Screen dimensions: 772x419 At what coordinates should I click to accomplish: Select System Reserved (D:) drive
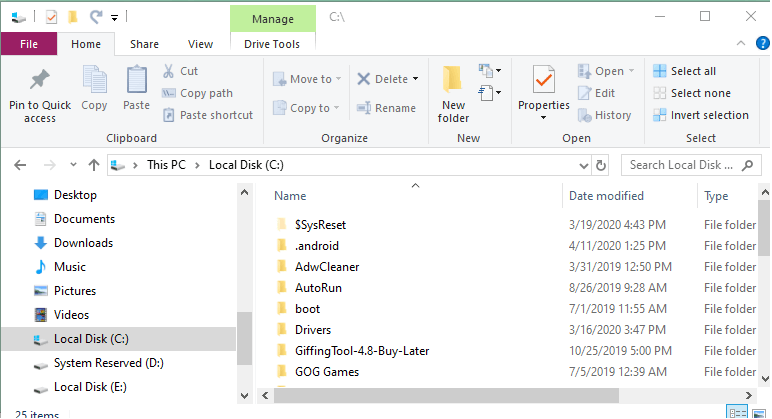108,363
